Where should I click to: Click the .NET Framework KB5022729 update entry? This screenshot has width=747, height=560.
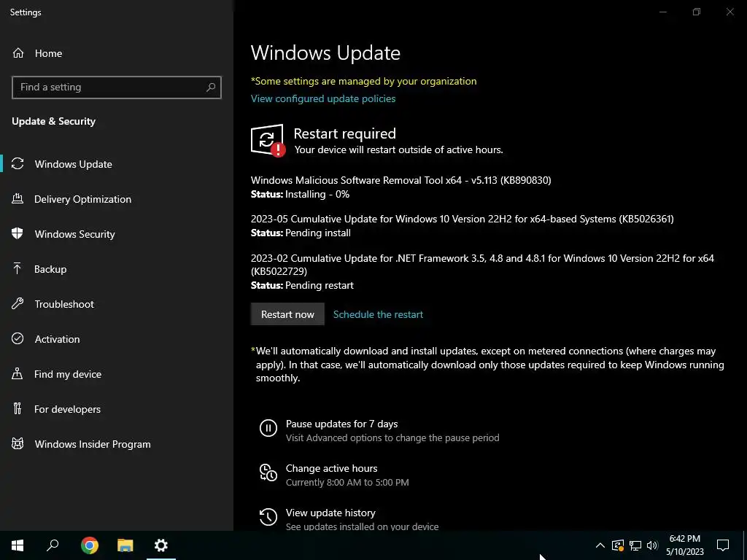click(482, 265)
